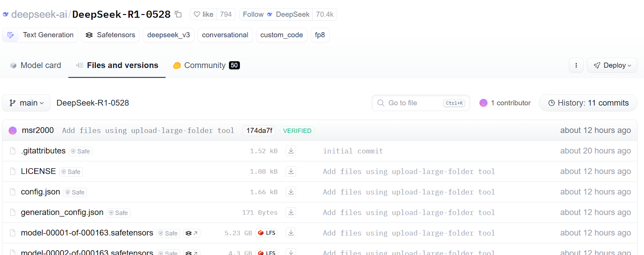Show Safe scan badge for .gitattributes
Image resolution: width=644 pixels, height=255 pixels.
tap(80, 151)
